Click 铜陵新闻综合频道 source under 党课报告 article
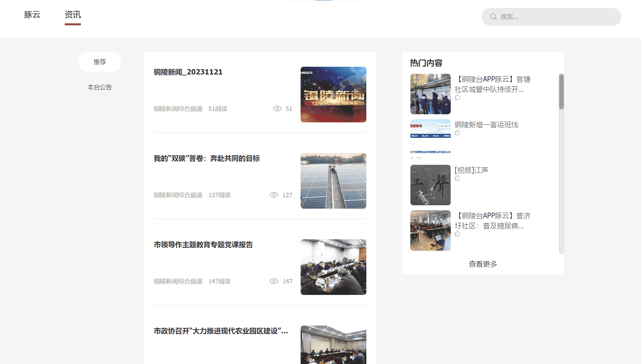The width and height of the screenshot is (641, 364). (178, 281)
